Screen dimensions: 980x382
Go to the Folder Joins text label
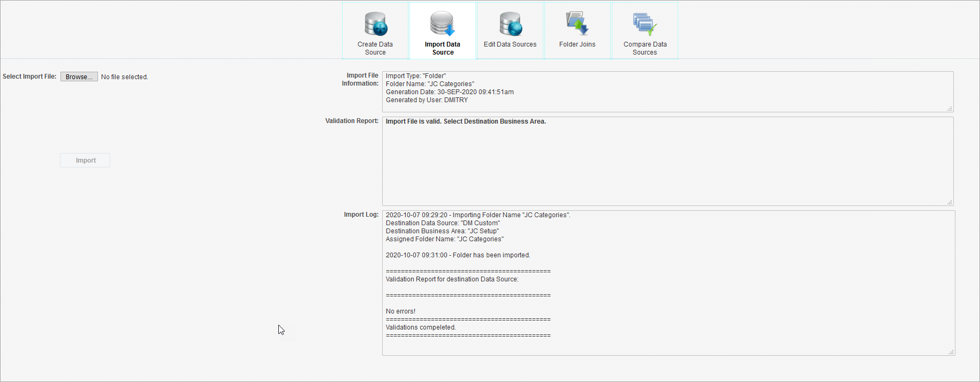tap(577, 44)
